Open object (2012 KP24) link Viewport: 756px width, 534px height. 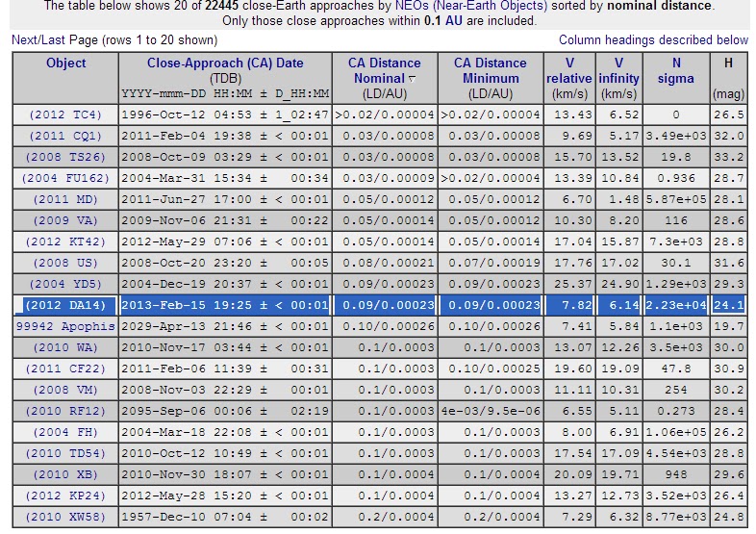65,496
